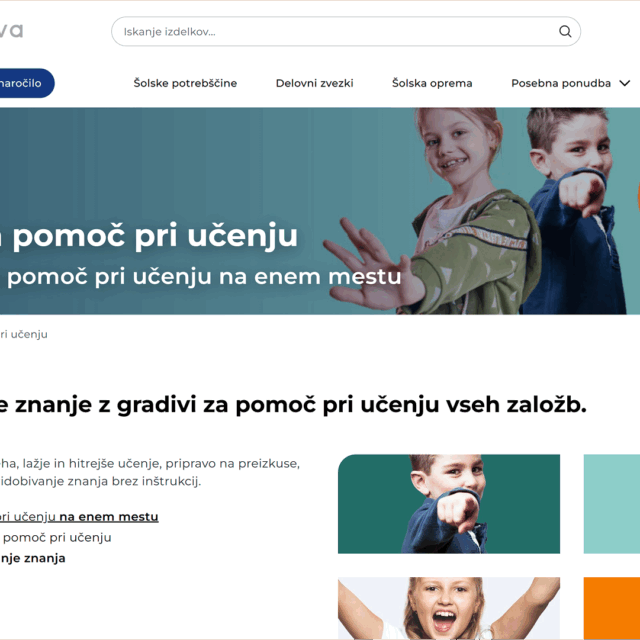Open the Delovni zvezki menu item
This screenshot has width=640, height=640.
coord(314,83)
